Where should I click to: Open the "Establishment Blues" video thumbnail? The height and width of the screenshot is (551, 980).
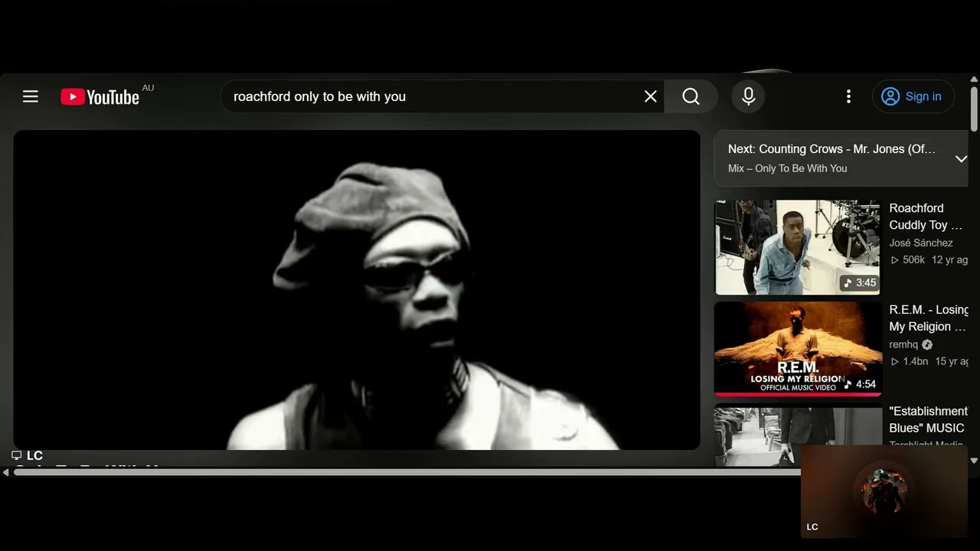pyautogui.click(x=797, y=435)
